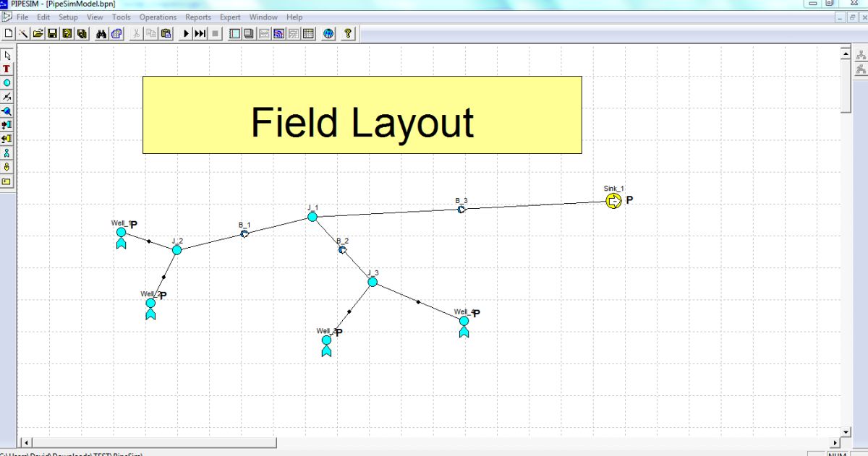Select junction J_3 on the network
The image size is (868, 456).
pyautogui.click(x=373, y=282)
